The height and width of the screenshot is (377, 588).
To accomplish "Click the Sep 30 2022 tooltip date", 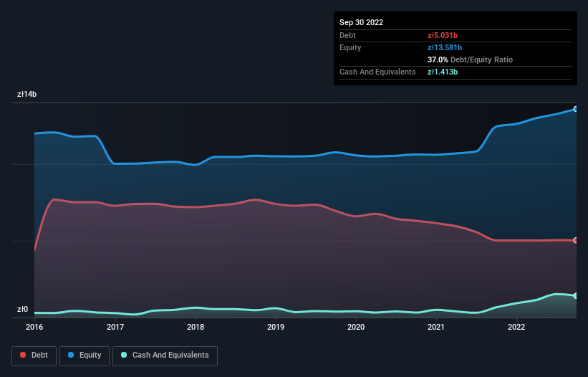I will point(362,22).
